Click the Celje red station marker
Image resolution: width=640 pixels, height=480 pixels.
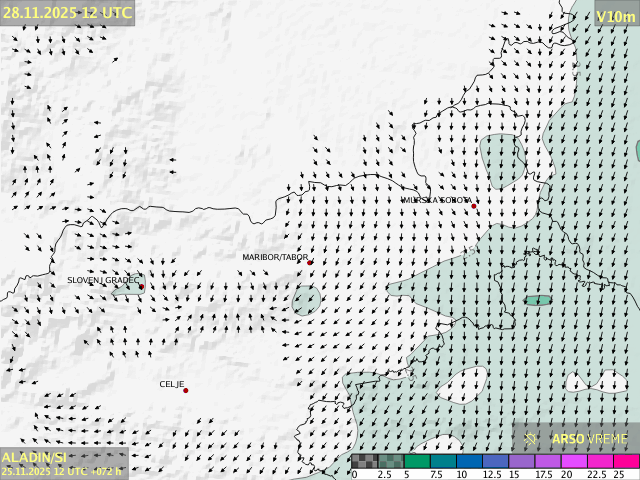pyautogui.click(x=185, y=390)
